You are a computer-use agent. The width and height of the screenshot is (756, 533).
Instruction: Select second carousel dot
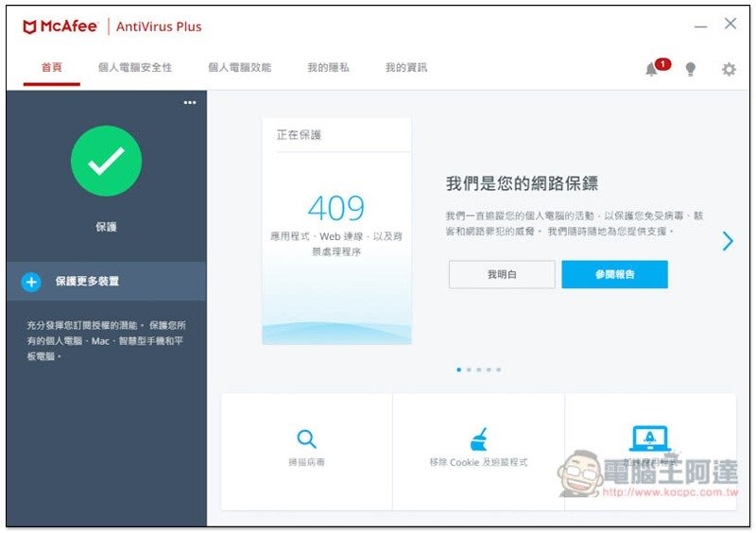(x=469, y=370)
